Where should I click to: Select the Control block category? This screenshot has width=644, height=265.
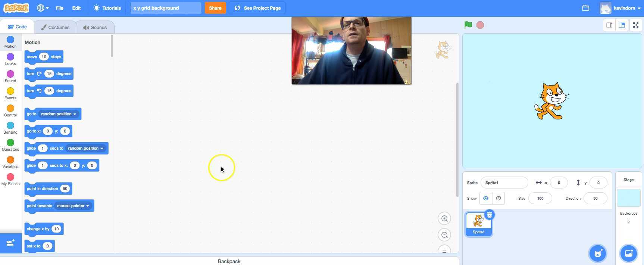tap(10, 110)
